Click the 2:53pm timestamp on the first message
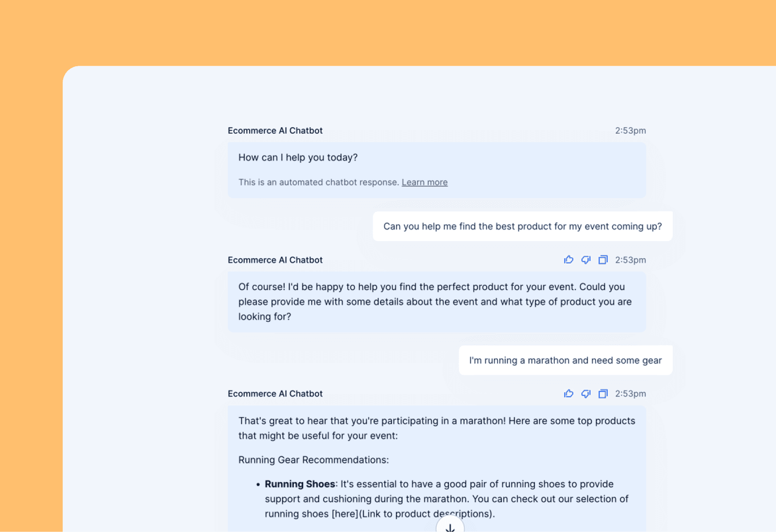Screen dimensions: 776x532 click(630, 130)
